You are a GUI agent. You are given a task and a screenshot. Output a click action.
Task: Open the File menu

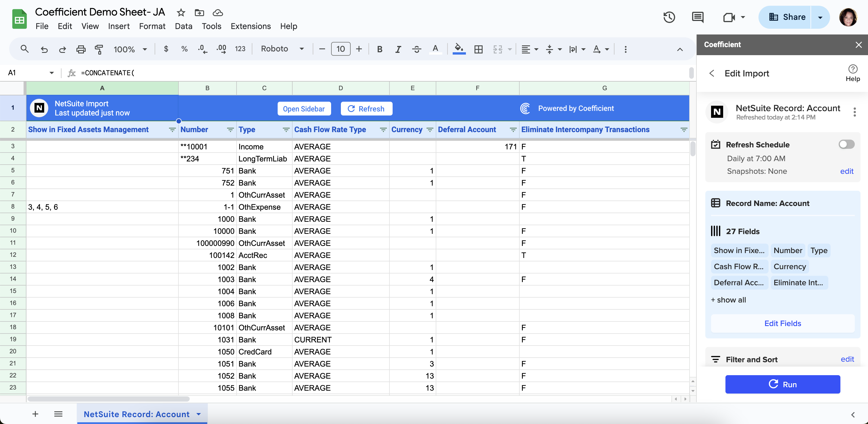point(42,26)
